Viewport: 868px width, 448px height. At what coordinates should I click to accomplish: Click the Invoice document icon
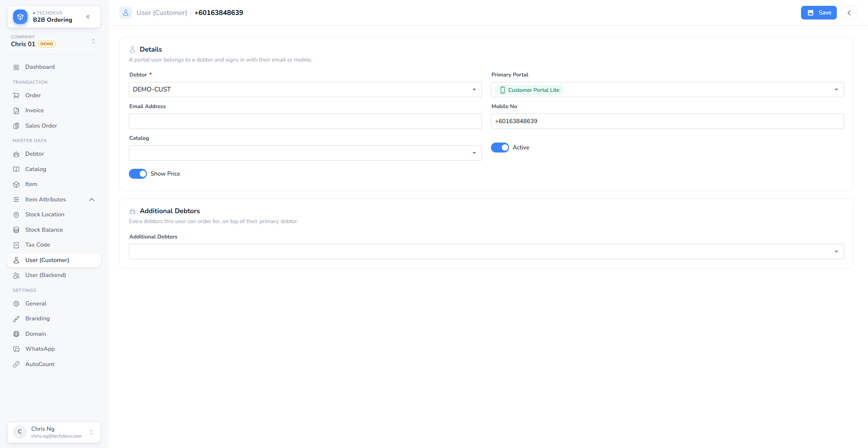tap(16, 110)
